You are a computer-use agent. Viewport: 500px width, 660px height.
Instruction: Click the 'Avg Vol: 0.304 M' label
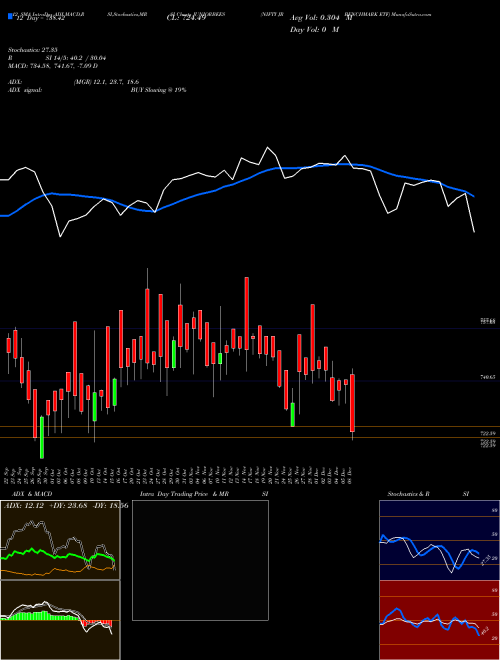(x=321, y=18)
